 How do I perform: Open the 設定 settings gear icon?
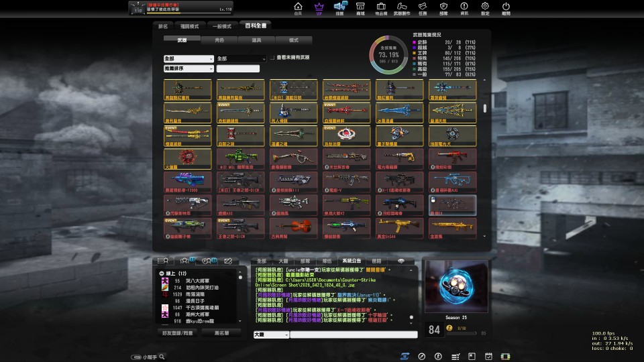coord(485,8)
